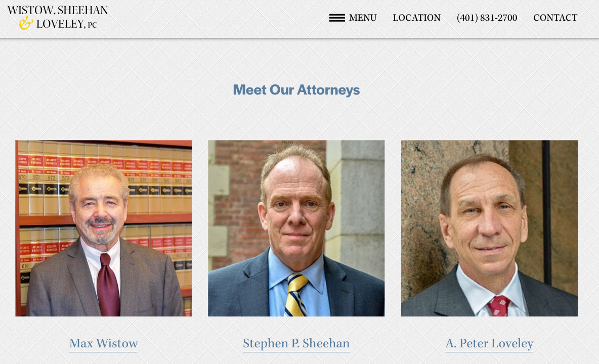Click Max Wistow's portrait photo
Image resolution: width=599 pixels, height=364 pixels.
tap(103, 228)
